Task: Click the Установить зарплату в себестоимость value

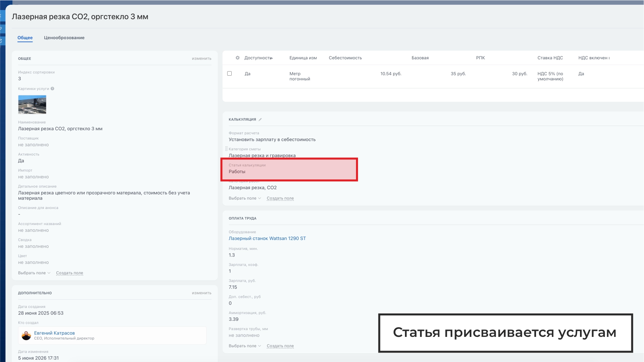Action: click(272, 140)
